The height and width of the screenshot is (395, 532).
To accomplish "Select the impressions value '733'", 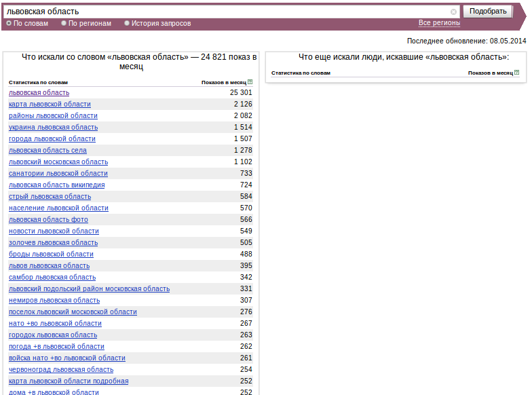I will [x=246, y=174].
